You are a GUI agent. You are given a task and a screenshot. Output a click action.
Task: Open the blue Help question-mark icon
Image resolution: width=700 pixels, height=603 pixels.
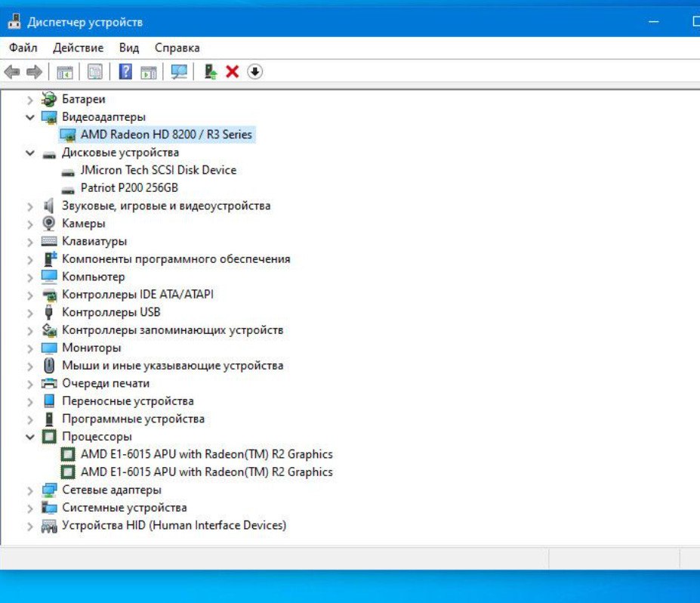tap(125, 72)
